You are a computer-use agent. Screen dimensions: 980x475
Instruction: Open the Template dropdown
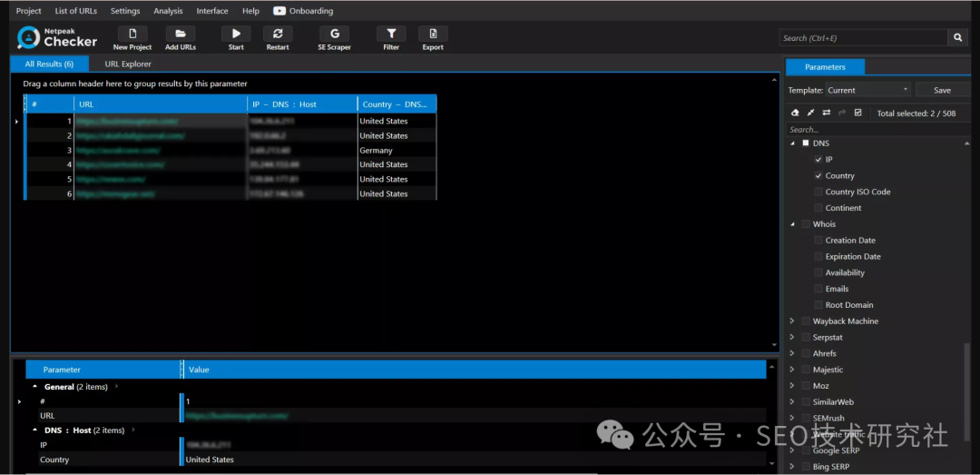[x=867, y=90]
